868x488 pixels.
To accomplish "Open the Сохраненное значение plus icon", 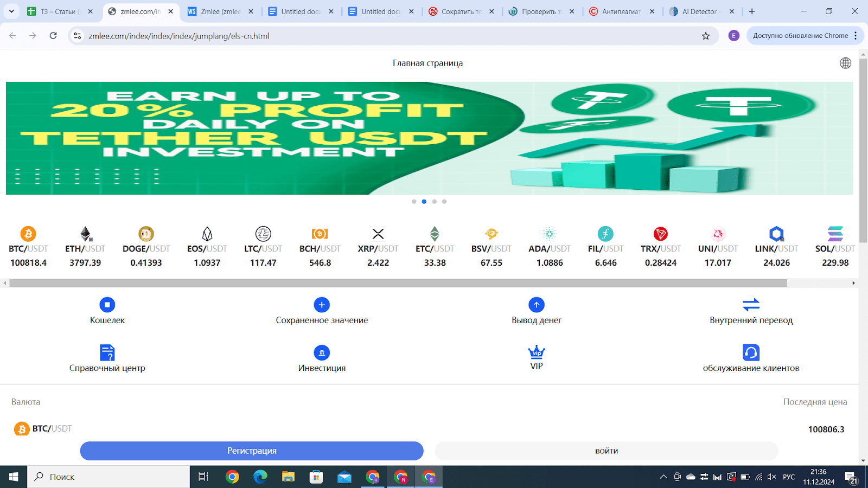I will 322,305.
